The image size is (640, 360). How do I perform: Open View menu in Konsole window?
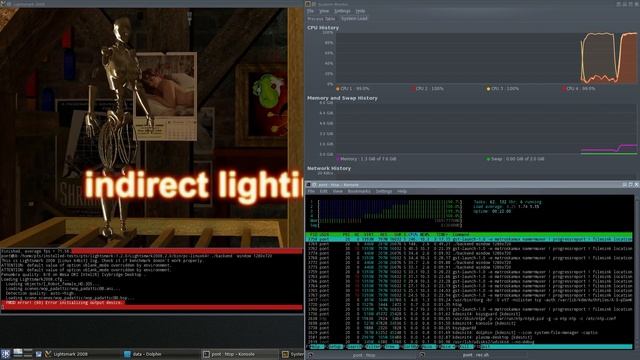point(338,191)
